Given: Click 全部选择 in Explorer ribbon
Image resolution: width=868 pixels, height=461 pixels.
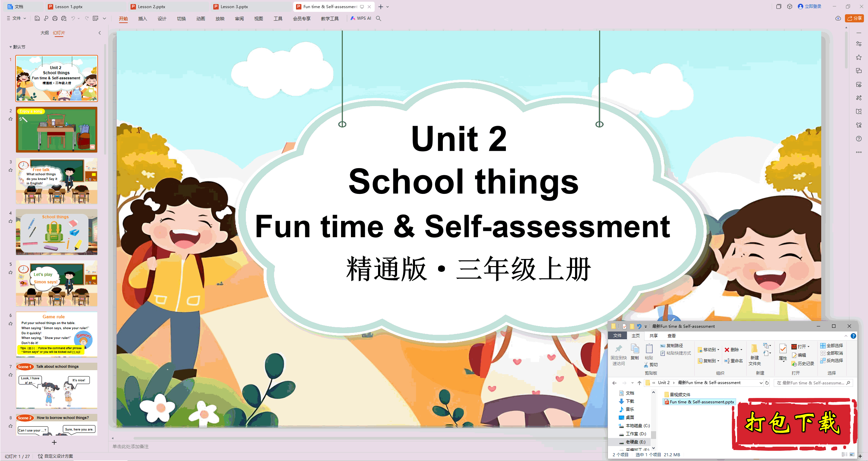Looking at the screenshot, I should tap(832, 346).
